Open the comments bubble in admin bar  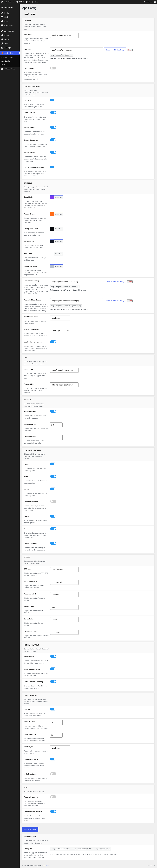27,2
